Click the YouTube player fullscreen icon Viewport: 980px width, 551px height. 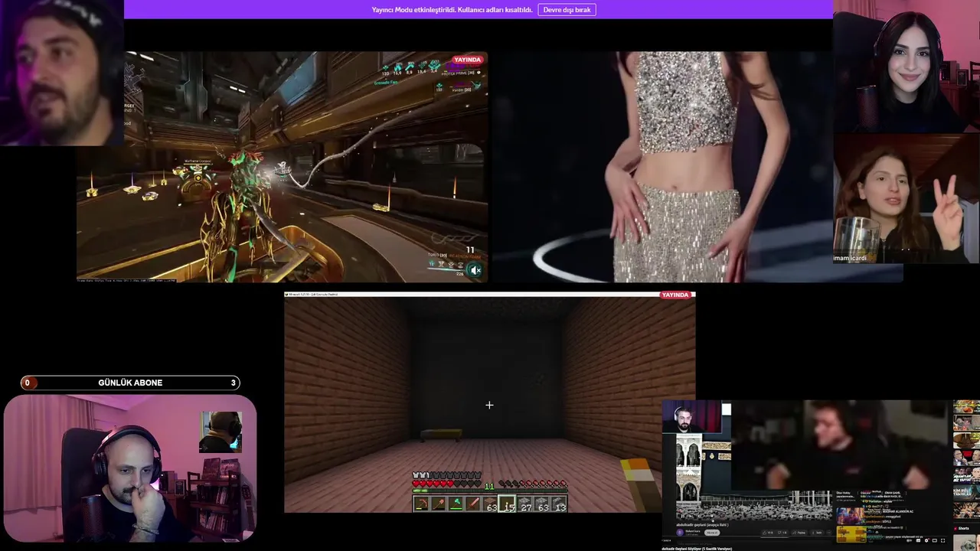point(942,540)
